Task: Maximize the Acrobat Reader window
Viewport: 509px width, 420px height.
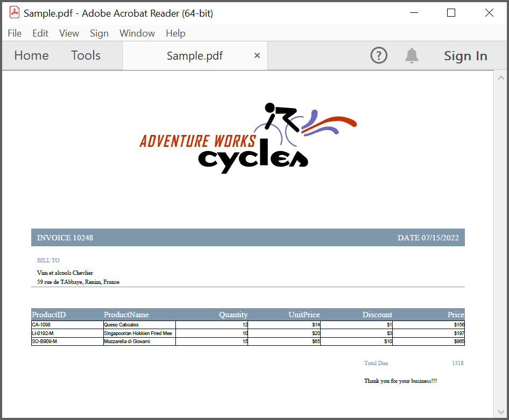Action: 451,13
